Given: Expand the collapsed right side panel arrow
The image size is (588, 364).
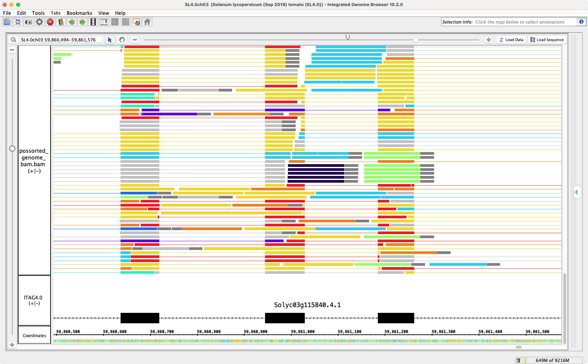Looking at the screenshot, I should 577,192.
